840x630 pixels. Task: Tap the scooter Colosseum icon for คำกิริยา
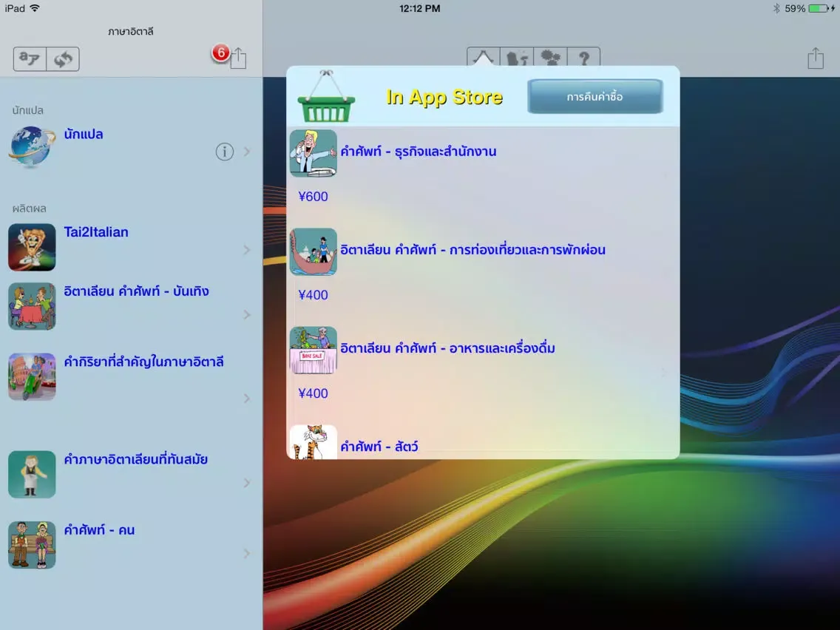pos(32,376)
